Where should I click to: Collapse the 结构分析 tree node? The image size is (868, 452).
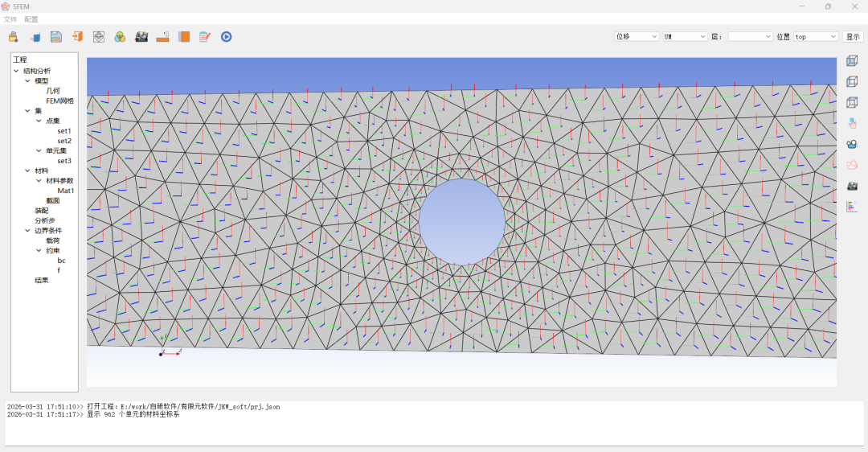[x=16, y=71]
